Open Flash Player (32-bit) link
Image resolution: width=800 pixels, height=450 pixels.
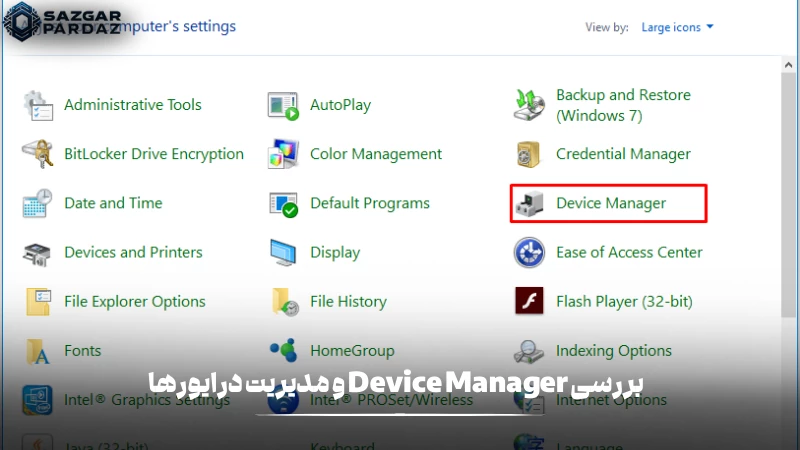click(624, 302)
